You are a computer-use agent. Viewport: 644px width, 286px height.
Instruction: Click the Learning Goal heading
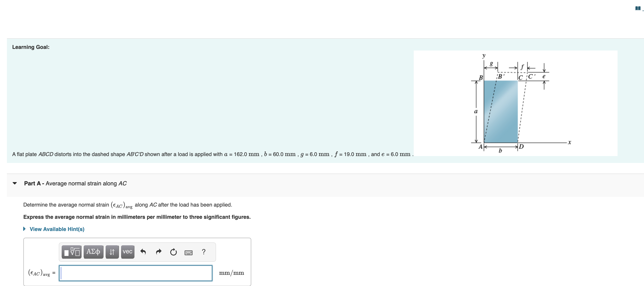coord(31,47)
